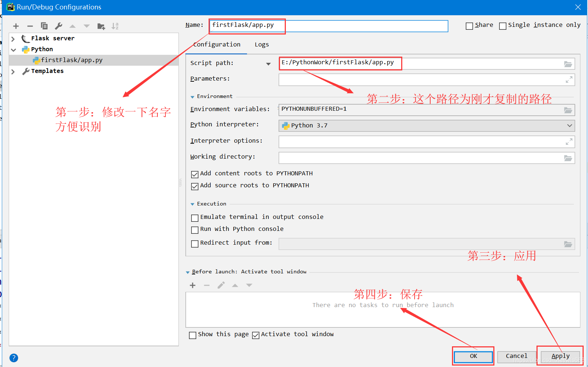Add a new run configuration with plus icon
This screenshot has height=367, width=588.
point(16,26)
